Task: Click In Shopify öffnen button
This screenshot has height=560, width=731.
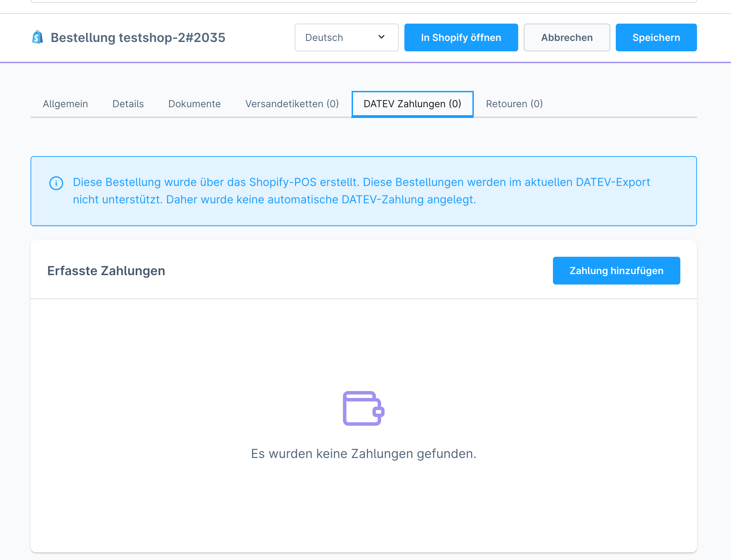Action: (461, 37)
